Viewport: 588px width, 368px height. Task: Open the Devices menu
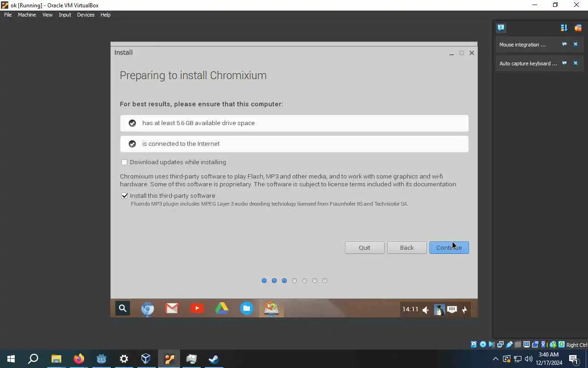click(85, 15)
